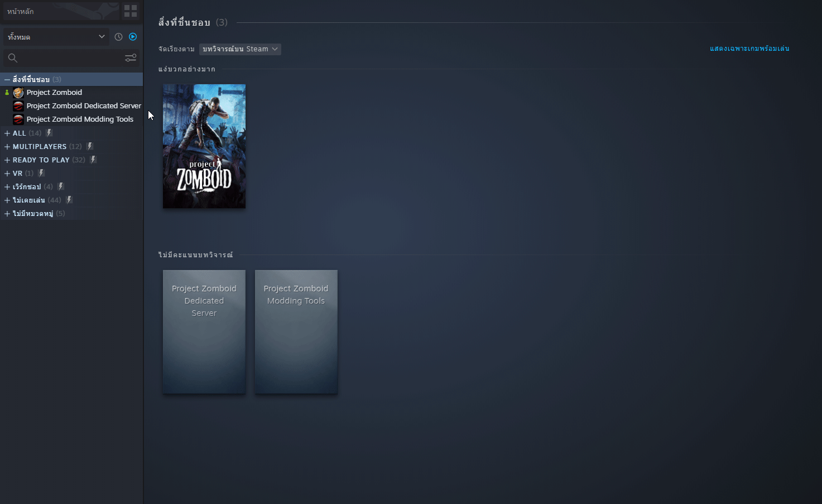Collapse the สิ่งที่ชื่นชอบ collection in the sidebar
The image size is (822, 504).
point(7,80)
